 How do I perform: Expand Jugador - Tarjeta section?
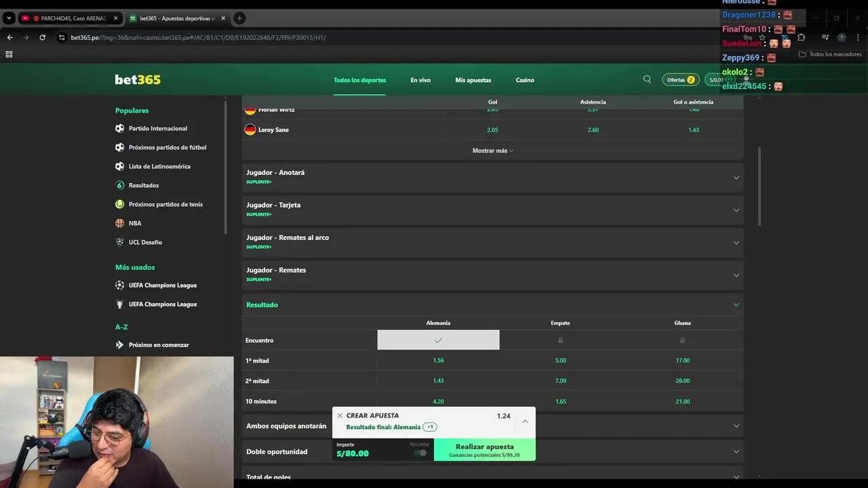(x=492, y=210)
